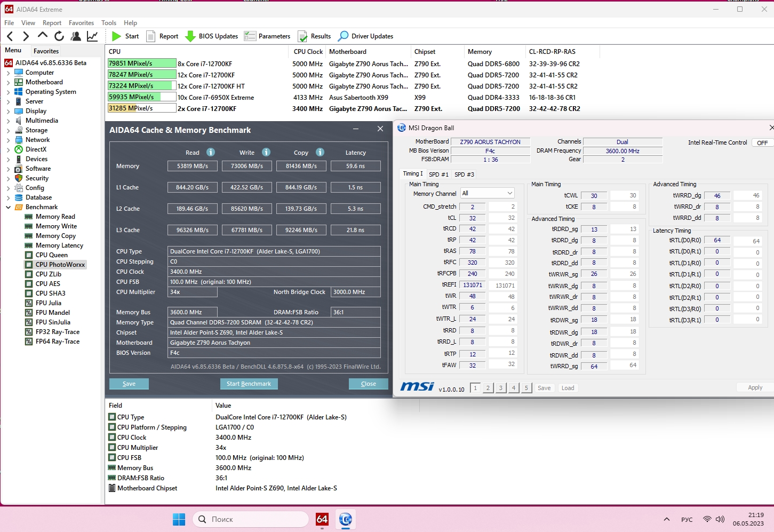Expand the DirectX tree node
Viewport: 774px width, 532px height.
tap(9, 149)
